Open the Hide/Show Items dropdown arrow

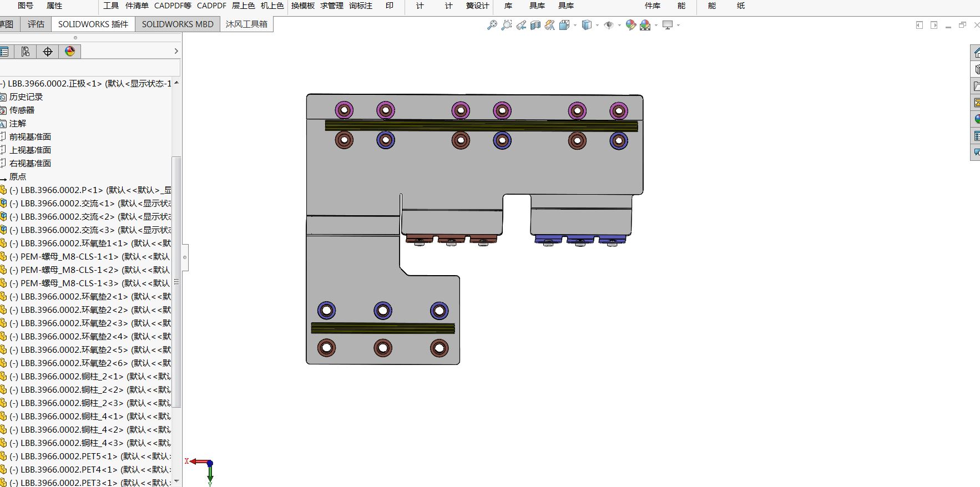(x=619, y=25)
